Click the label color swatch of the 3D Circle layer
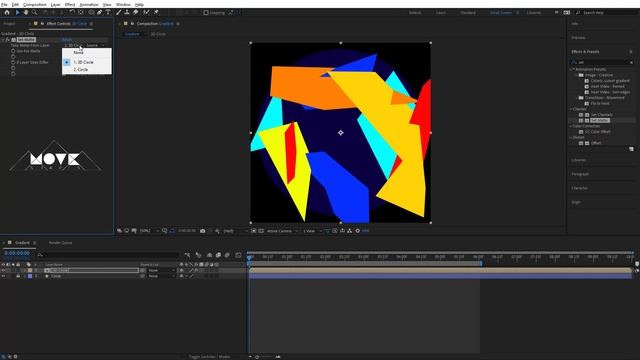This screenshot has height=360, width=640. (30, 270)
